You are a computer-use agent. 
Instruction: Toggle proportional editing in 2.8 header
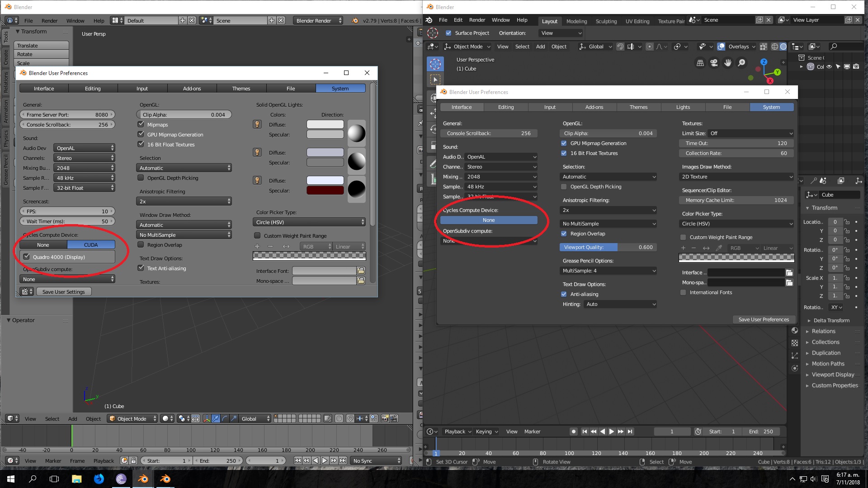tap(649, 47)
